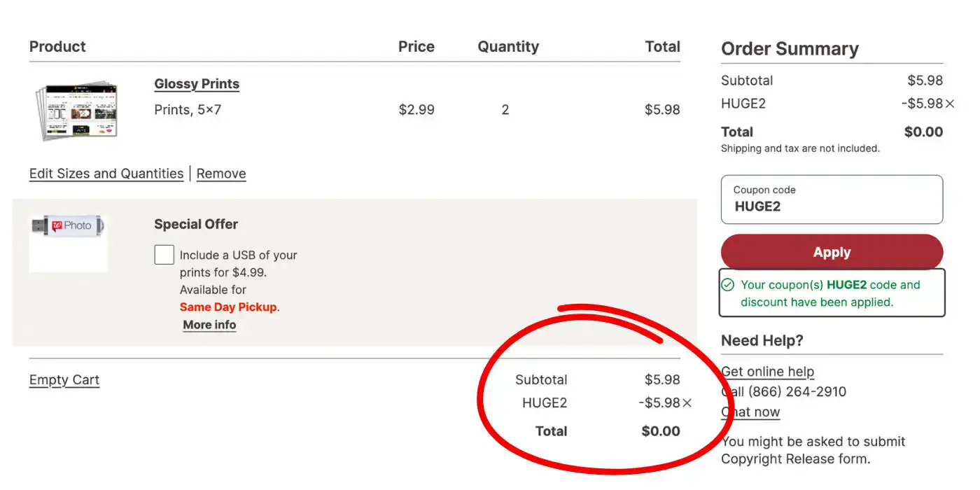Click the Same Day Pickup text
The height and width of the screenshot is (490, 980).
click(x=229, y=307)
